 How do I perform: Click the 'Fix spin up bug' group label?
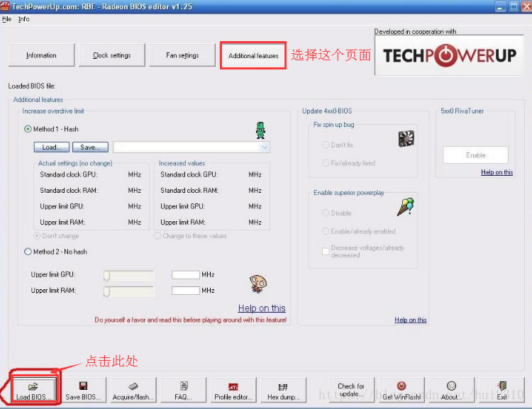334,125
